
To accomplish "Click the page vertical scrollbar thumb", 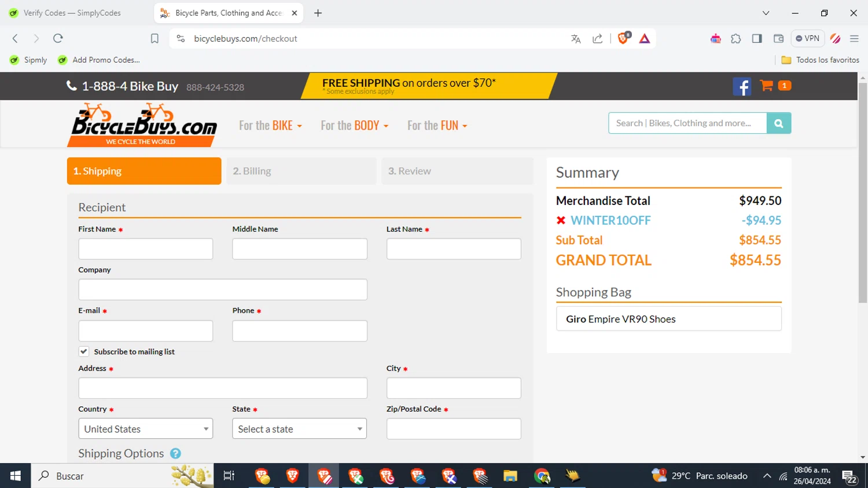I will (863, 193).
